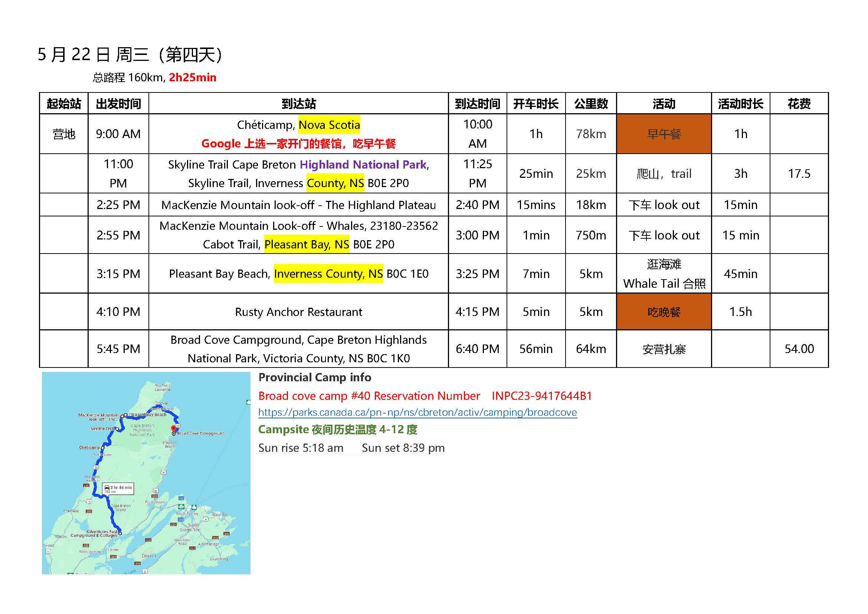Click the 2 hr 44 min route label box
Image resolution: width=868 pixels, height=614 pixels.
(118, 489)
